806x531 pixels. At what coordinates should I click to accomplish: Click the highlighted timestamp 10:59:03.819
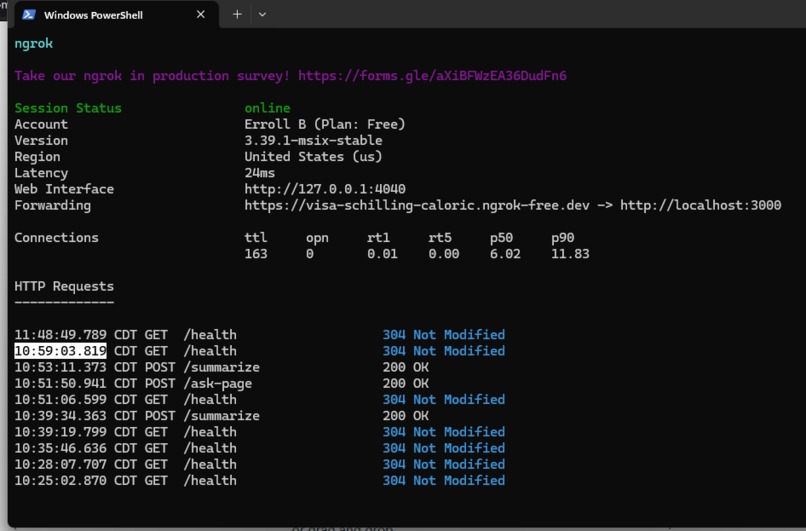(61, 351)
